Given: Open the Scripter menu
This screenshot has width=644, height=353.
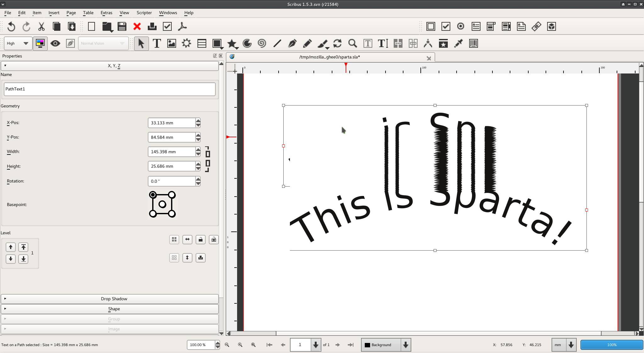Looking at the screenshot, I should tap(144, 13).
